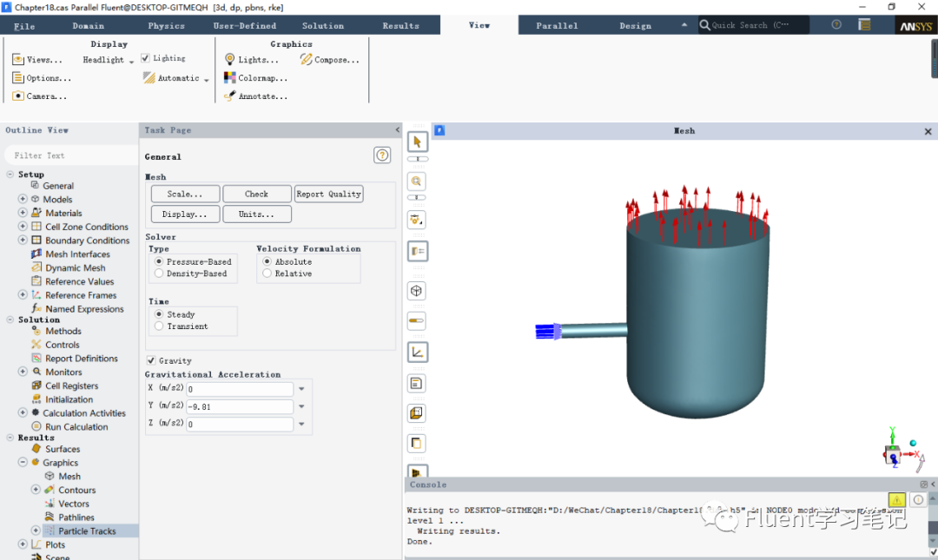Select Pressure-Based solver type
The width and height of the screenshot is (938, 560).
click(x=159, y=261)
